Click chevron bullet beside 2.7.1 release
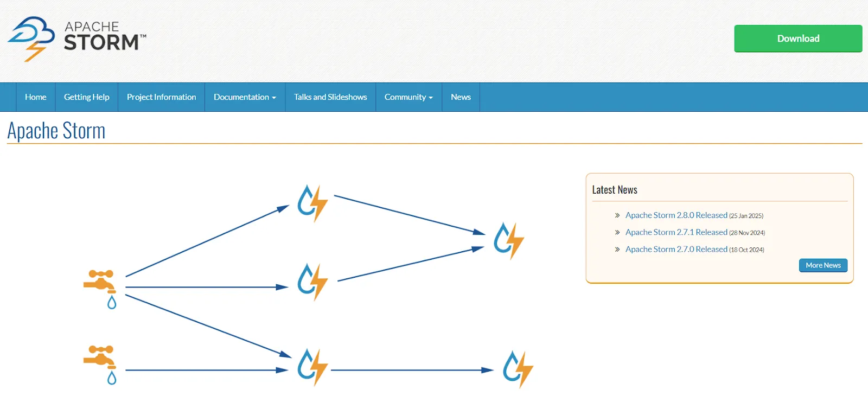Viewport: 868px width, 396px height. [617, 232]
